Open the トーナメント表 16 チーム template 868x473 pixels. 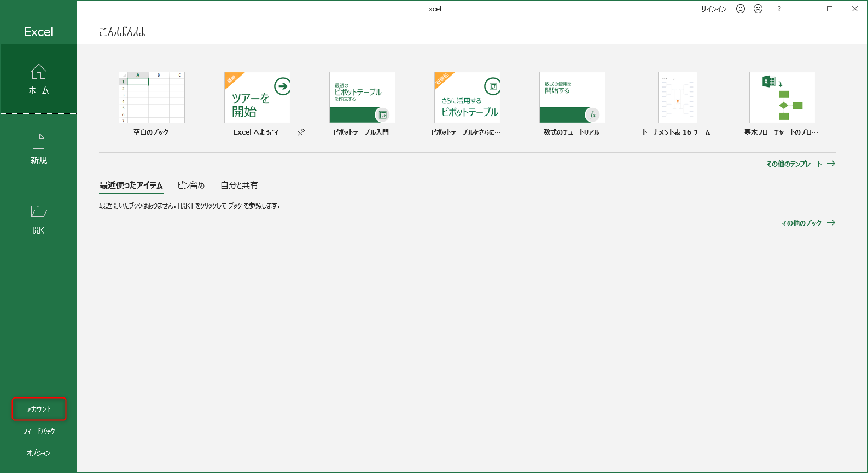pos(677,97)
